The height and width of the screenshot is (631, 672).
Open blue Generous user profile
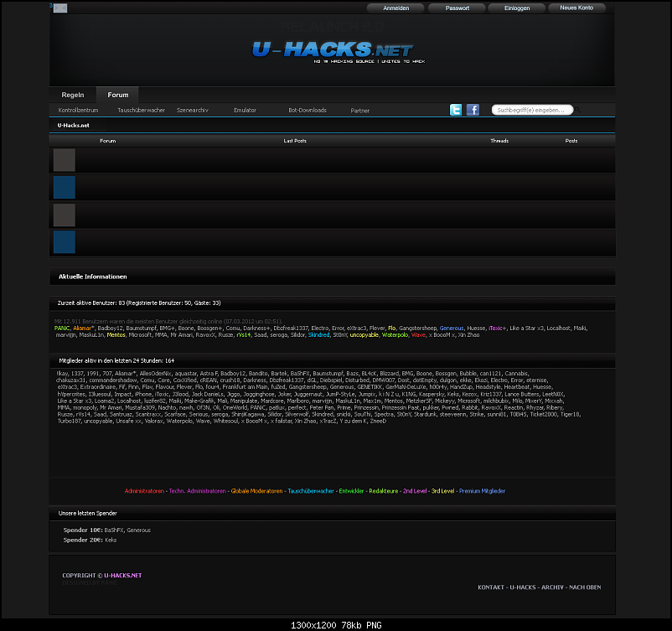(452, 328)
